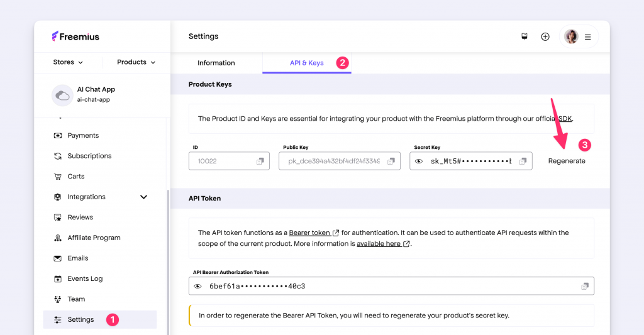Switch to the Information tab
This screenshot has width=644, height=335.
pyautogui.click(x=216, y=63)
